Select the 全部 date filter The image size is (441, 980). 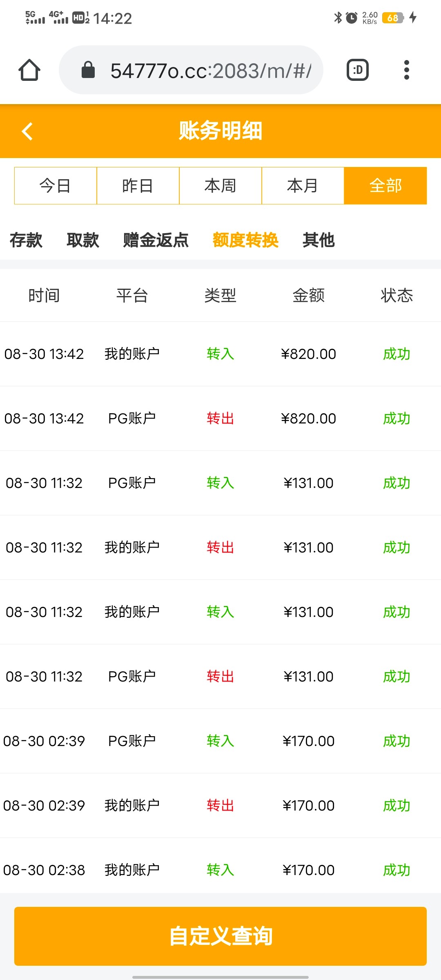(385, 186)
